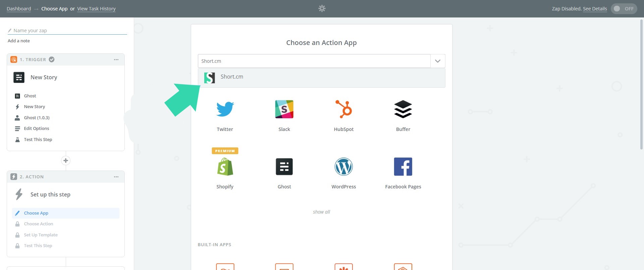Open Edit Options in the trigger step
The image size is (644, 270).
[x=37, y=129]
